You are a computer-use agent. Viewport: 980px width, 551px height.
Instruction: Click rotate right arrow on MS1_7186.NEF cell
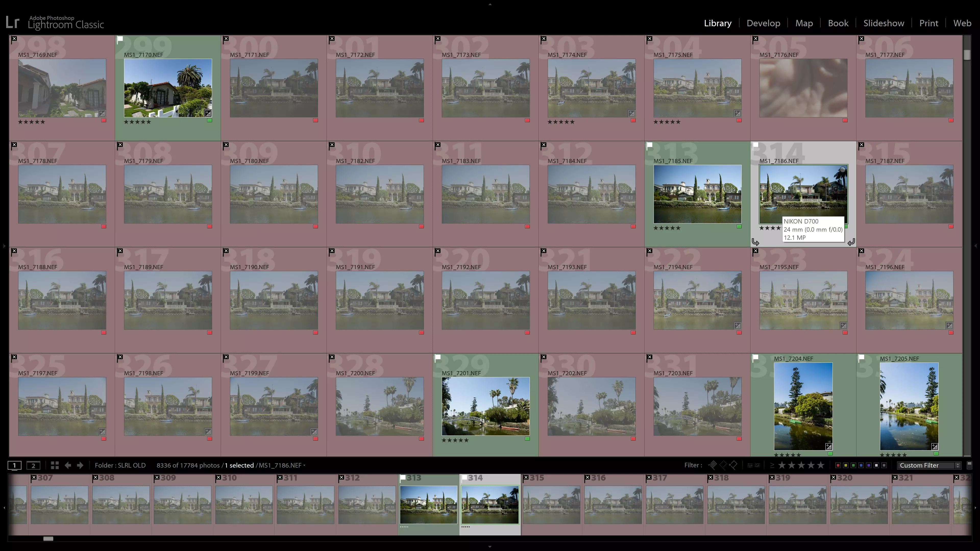point(851,242)
